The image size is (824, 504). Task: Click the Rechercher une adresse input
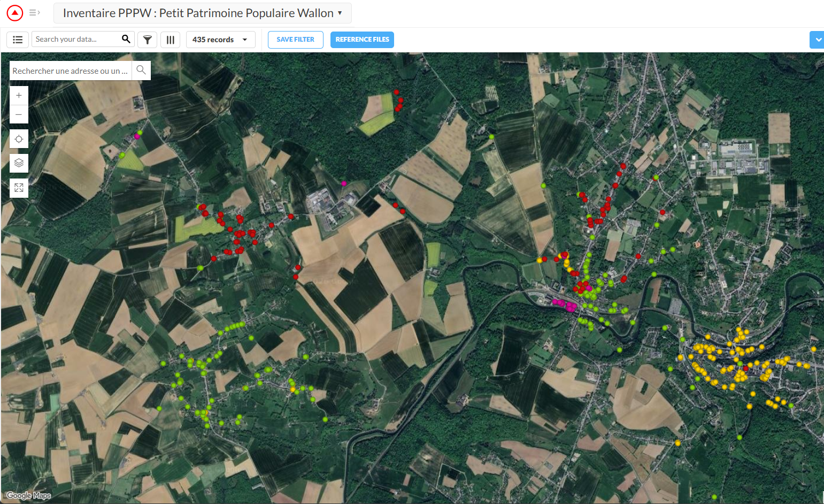70,71
